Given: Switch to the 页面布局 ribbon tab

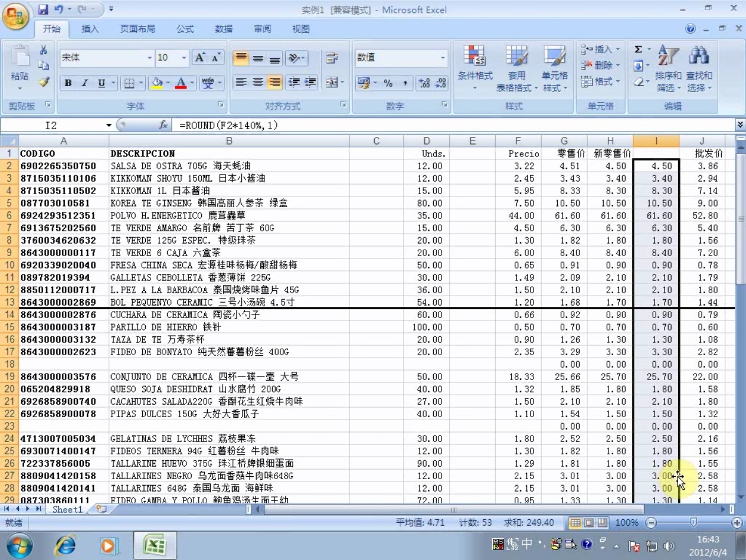Looking at the screenshot, I should 138,29.
